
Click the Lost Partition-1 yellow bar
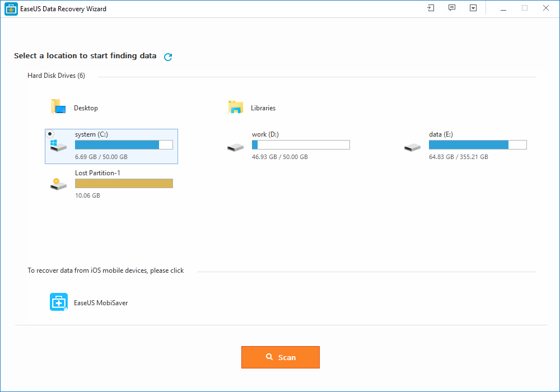coord(124,183)
